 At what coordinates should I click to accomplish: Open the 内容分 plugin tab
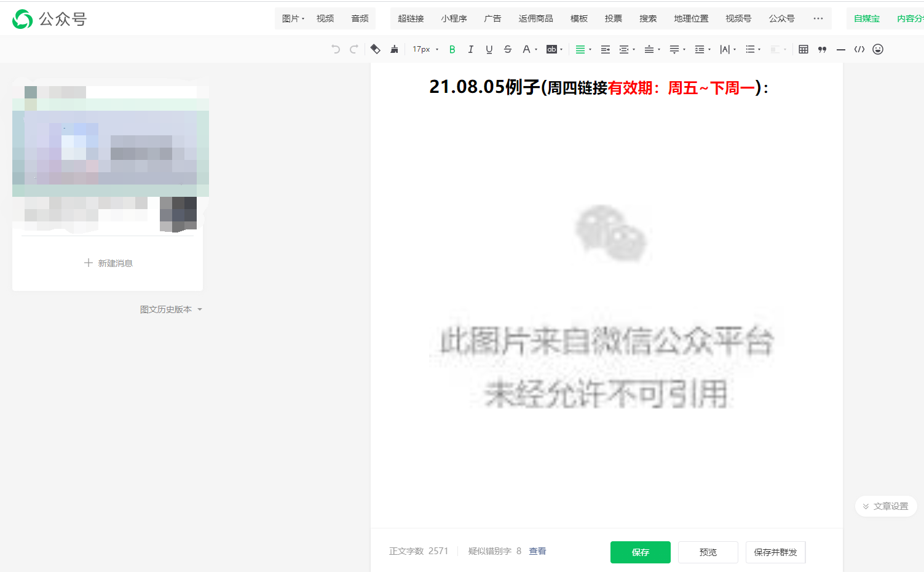point(910,18)
